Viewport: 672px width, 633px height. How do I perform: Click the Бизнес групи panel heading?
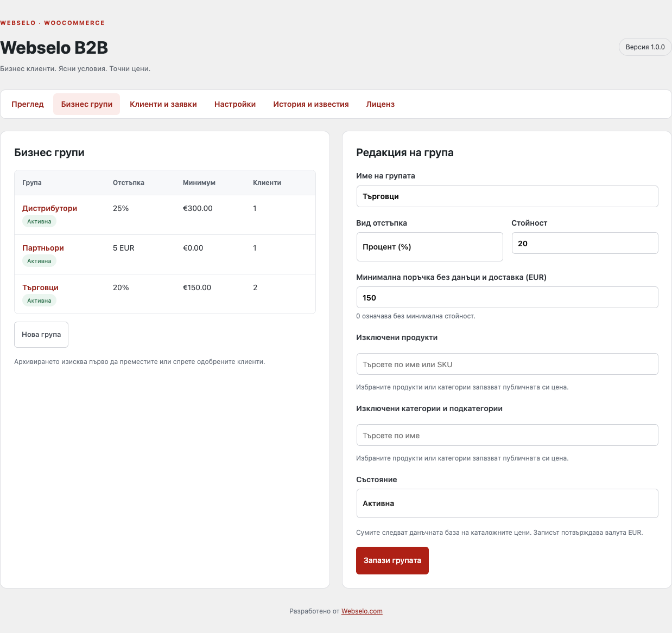pyautogui.click(x=49, y=152)
